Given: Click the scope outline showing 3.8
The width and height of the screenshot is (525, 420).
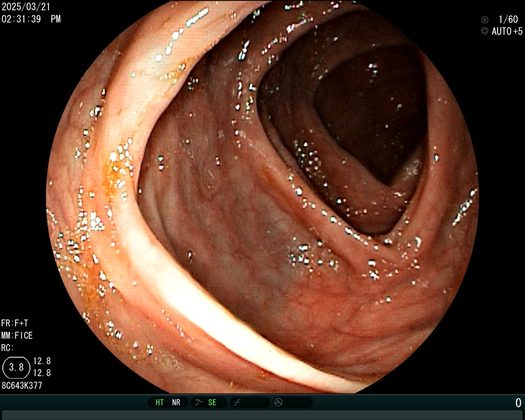Looking at the screenshot, I should pos(16,367).
